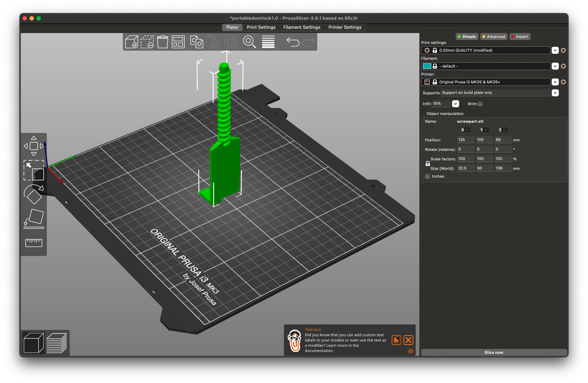Open the Supports dropdown
The image size is (588, 383).
555,93
